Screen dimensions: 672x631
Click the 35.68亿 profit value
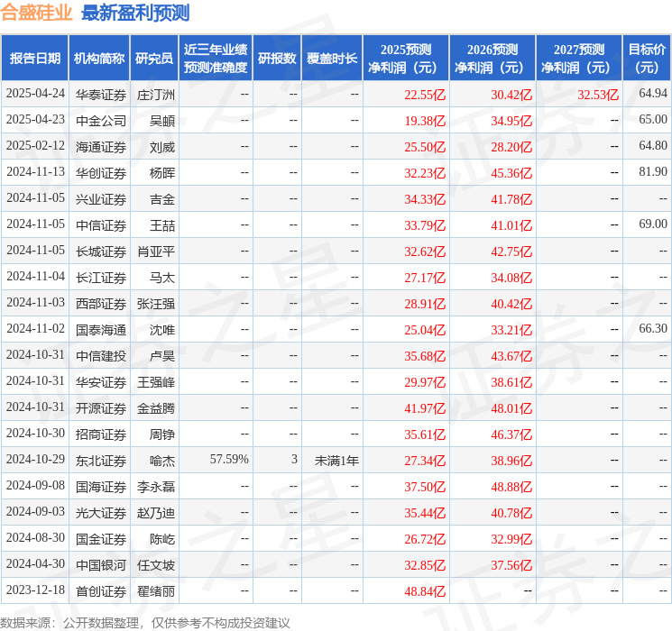(425, 356)
